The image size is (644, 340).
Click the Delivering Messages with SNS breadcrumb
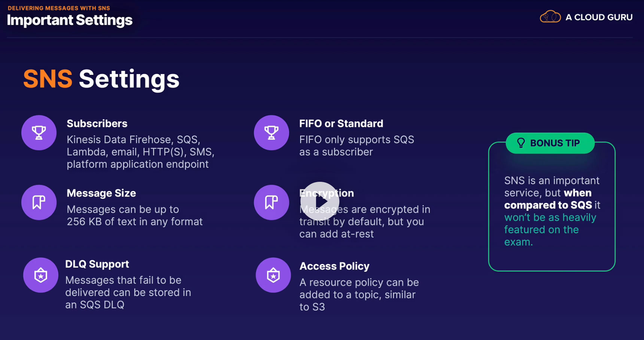(x=59, y=8)
